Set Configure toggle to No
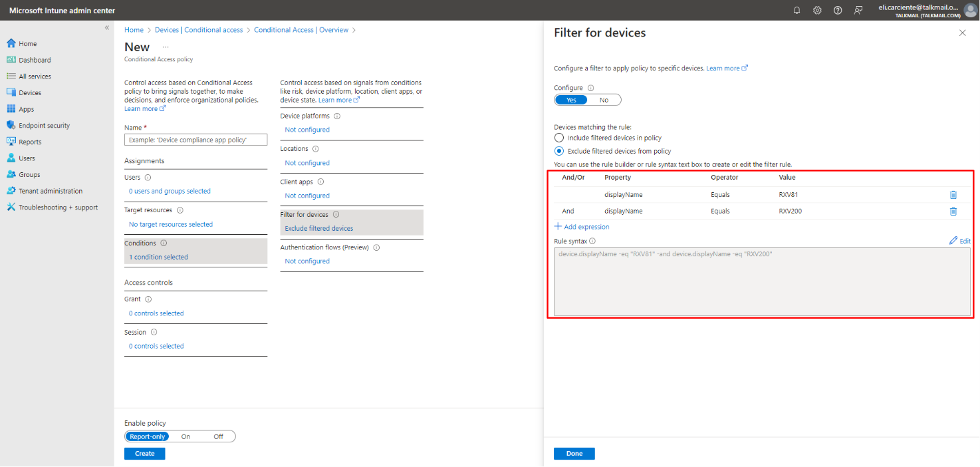980x467 pixels. pyautogui.click(x=604, y=100)
